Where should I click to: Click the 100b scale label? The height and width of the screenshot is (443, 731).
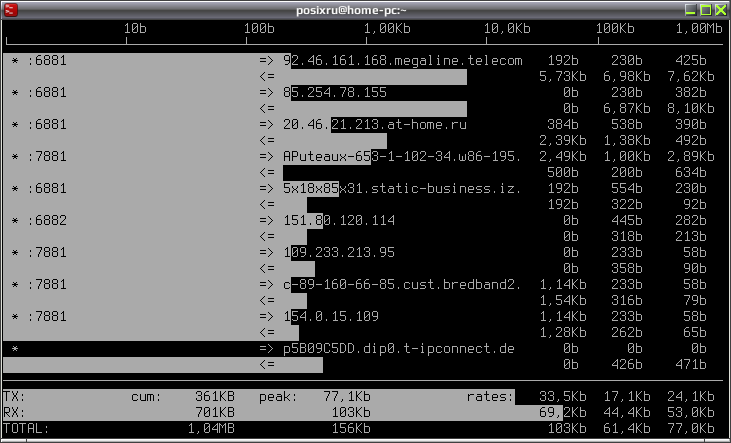[259, 28]
